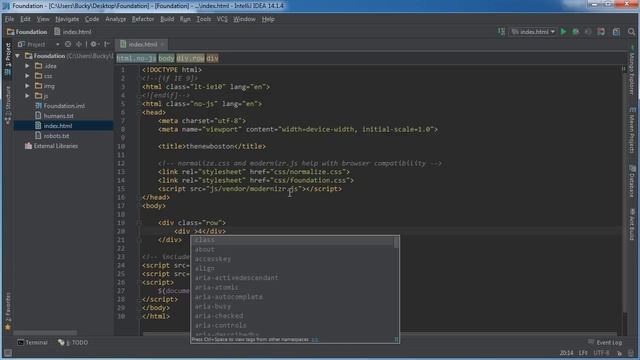Screen dimensions: 640x360
Task: Open the Search Everywhere magnifier icon
Action: pos(631,31)
